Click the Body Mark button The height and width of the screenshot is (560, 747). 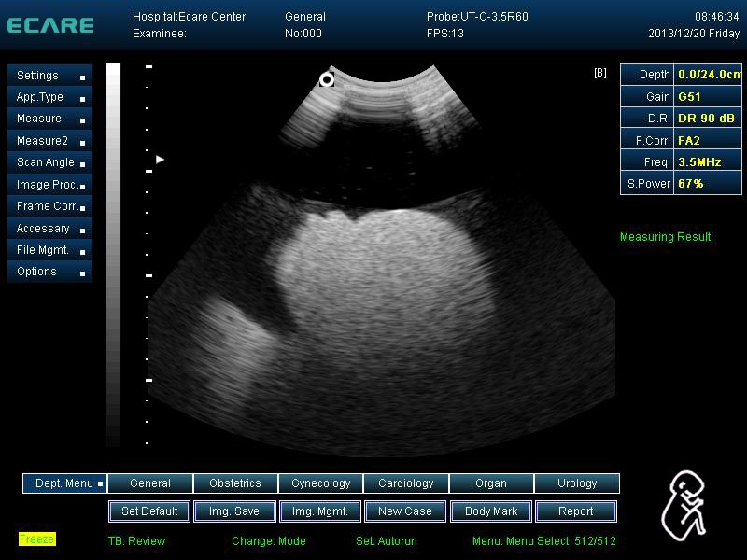click(490, 511)
